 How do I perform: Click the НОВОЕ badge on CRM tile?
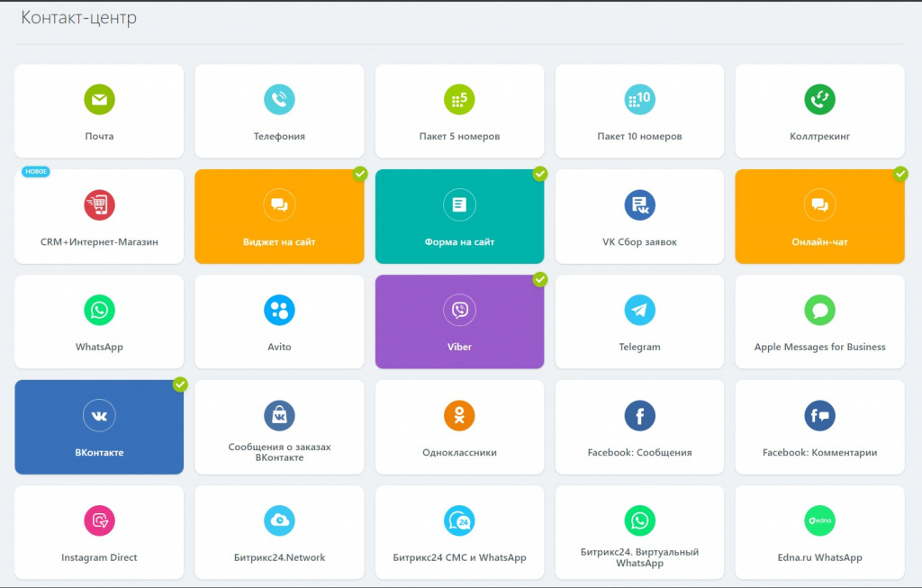click(36, 172)
